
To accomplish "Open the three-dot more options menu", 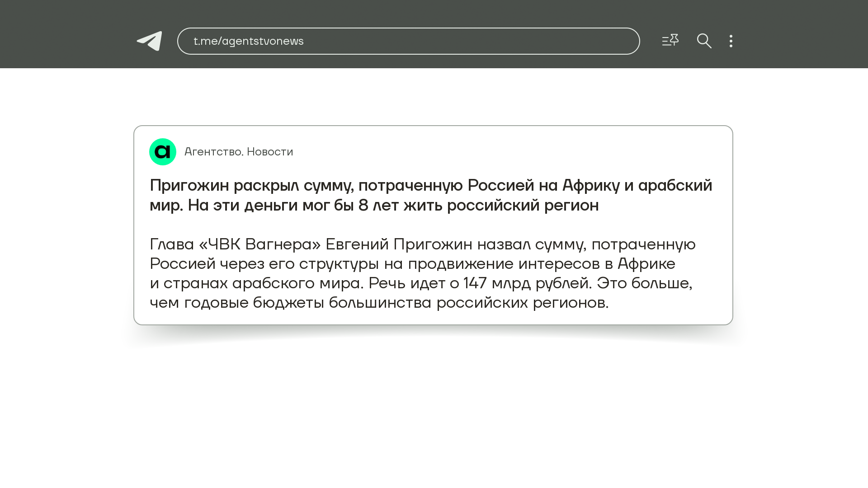I will coord(731,41).
